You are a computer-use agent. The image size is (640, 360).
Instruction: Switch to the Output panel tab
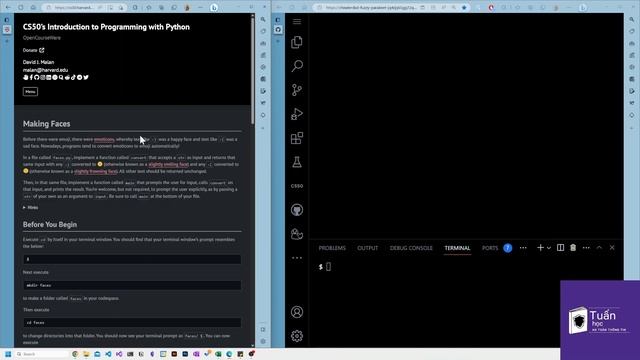(367, 248)
